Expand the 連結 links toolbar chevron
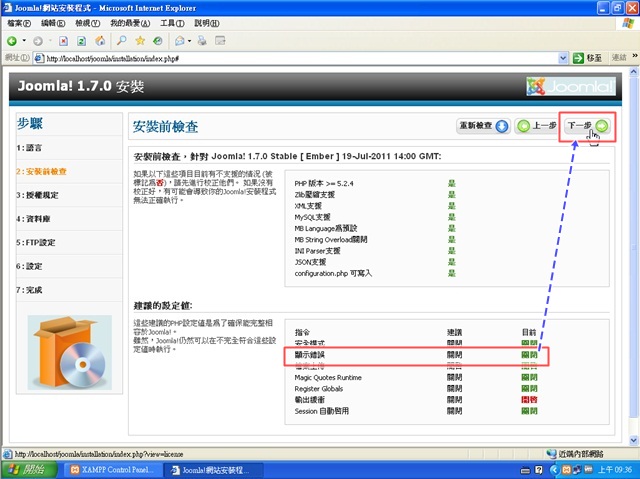This screenshot has width=640, height=479. [635, 56]
